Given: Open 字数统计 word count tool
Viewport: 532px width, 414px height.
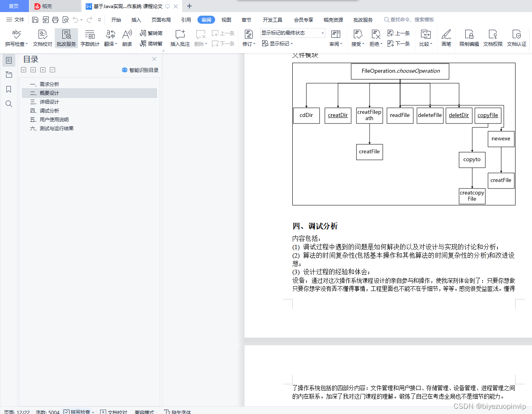Looking at the screenshot, I should (90, 38).
